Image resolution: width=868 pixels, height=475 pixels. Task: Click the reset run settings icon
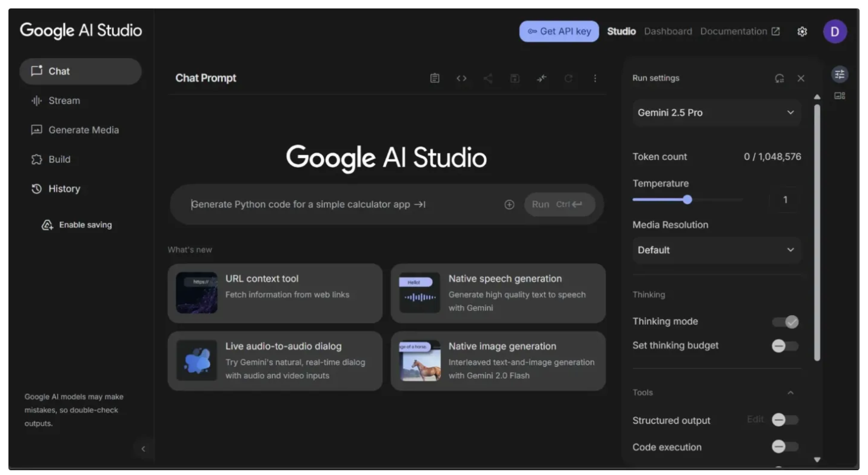click(780, 78)
